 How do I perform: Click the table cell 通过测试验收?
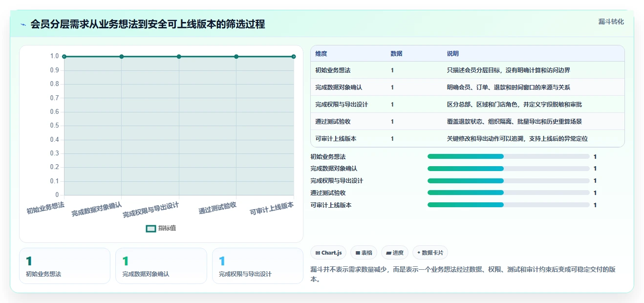[333, 122]
